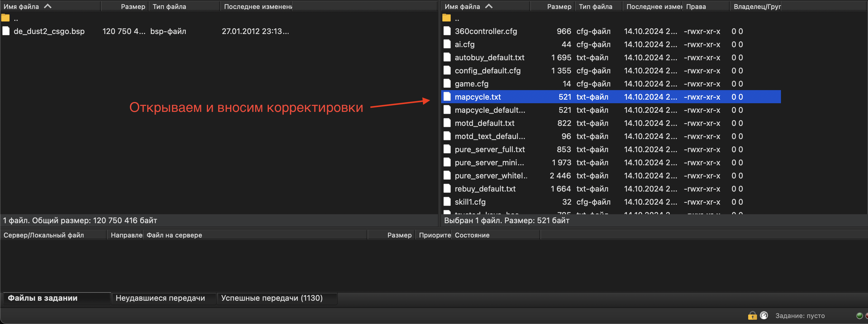868x324 pixels.
Task: Toggle the remote Имя файла sort arrow
Action: (489, 6)
